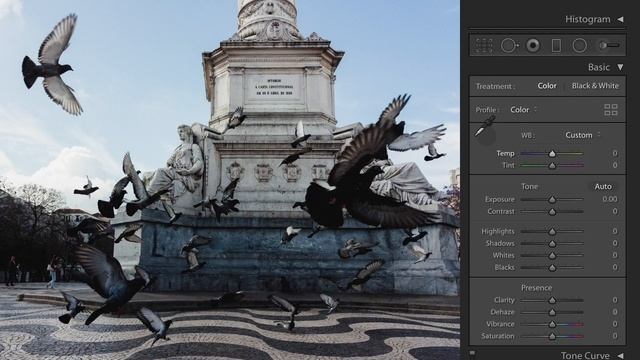Viewport: 640px width, 360px height.
Task: Click the Treatment label
Action: (x=495, y=86)
